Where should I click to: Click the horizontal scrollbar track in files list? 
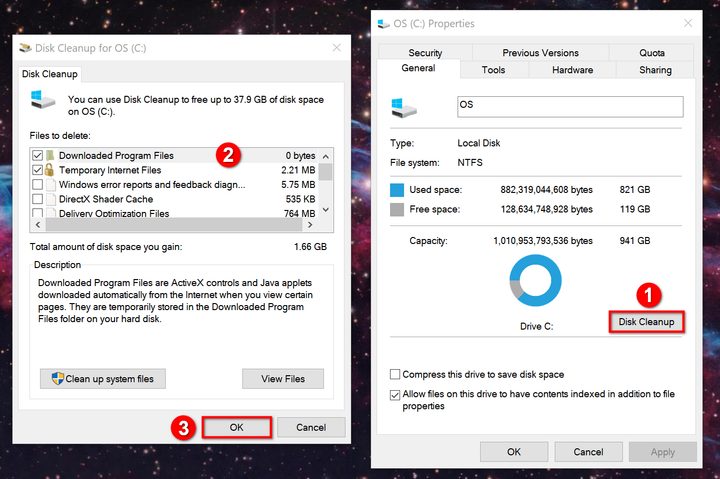point(174,225)
